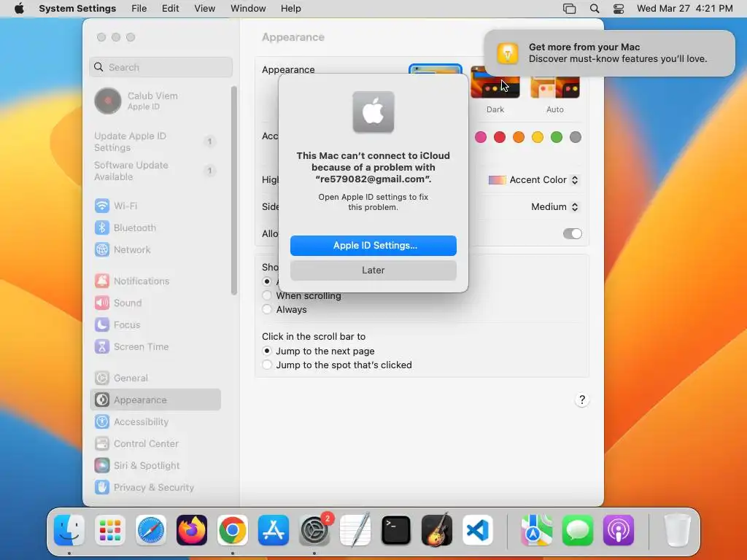Viewport: 747px width, 560px height.
Task: Pick the orange accent color
Action: [x=519, y=137]
